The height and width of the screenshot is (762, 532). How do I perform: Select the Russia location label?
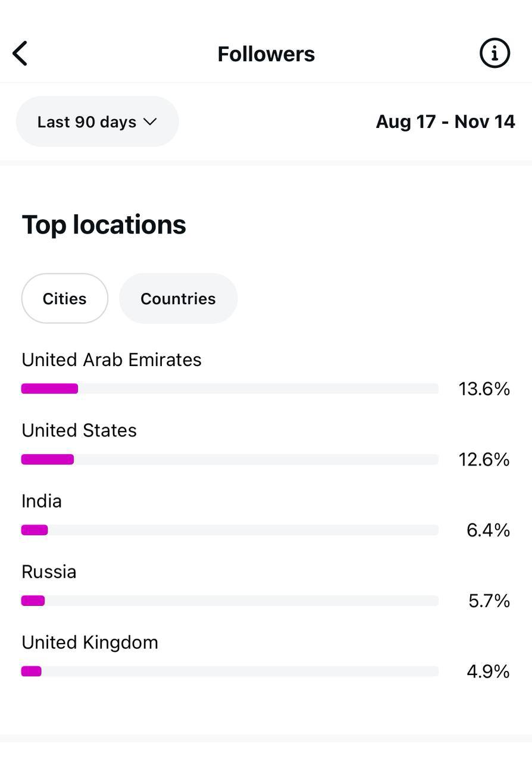(49, 572)
